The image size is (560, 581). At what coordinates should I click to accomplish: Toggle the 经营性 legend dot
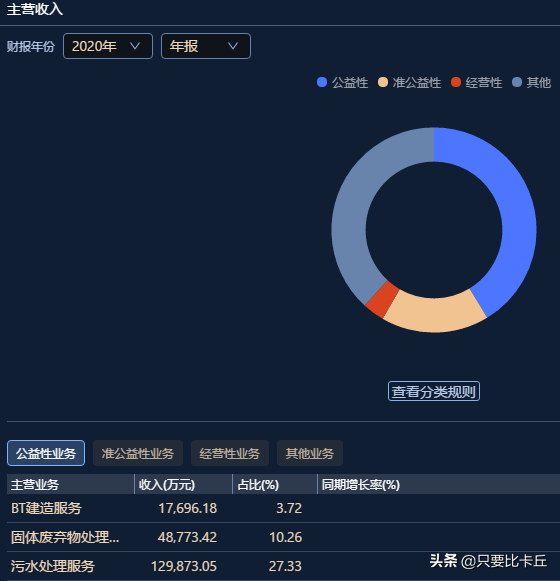click(456, 82)
